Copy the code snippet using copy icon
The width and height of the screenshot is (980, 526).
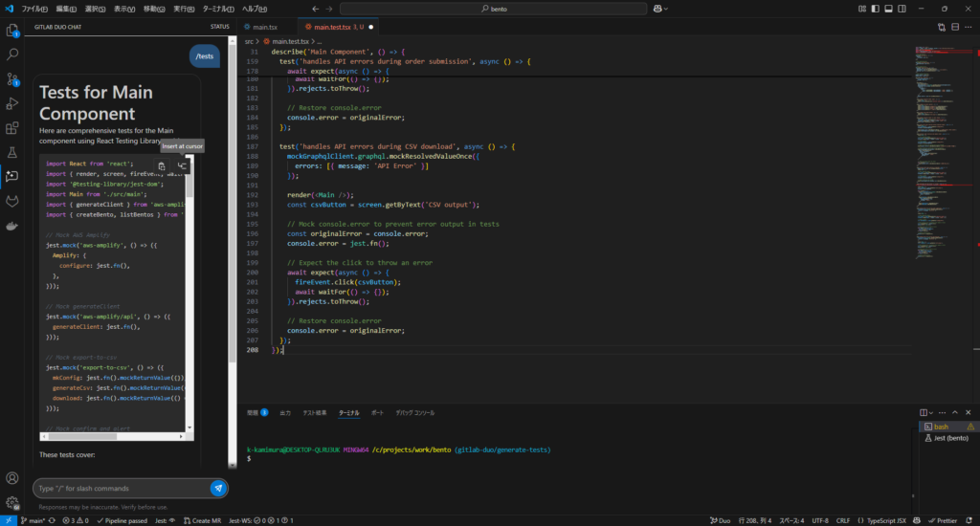[162, 165]
